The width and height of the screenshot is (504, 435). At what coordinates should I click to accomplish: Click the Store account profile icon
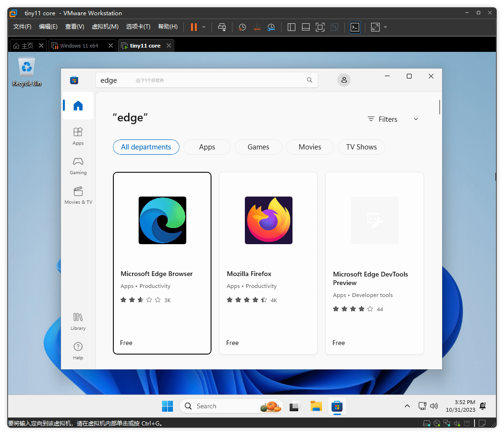coord(344,80)
